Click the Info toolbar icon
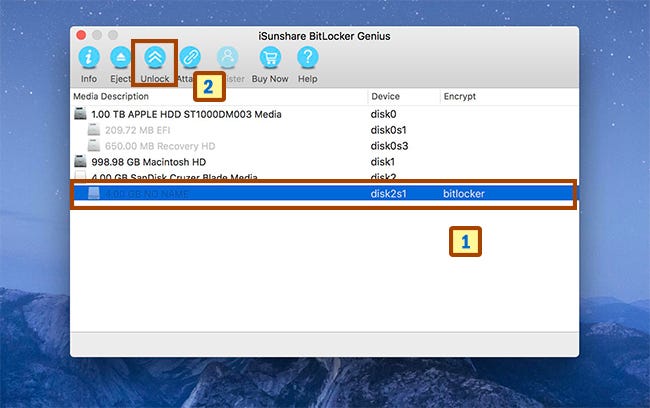 click(x=89, y=57)
